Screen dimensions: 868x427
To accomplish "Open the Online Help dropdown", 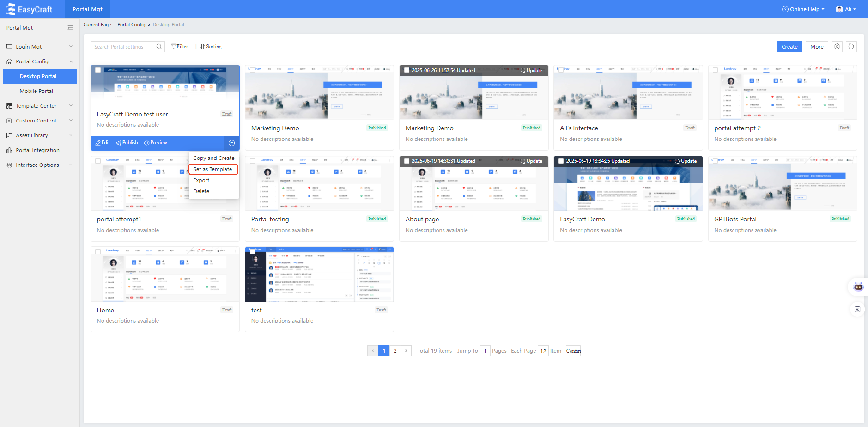I will click(x=803, y=9).
